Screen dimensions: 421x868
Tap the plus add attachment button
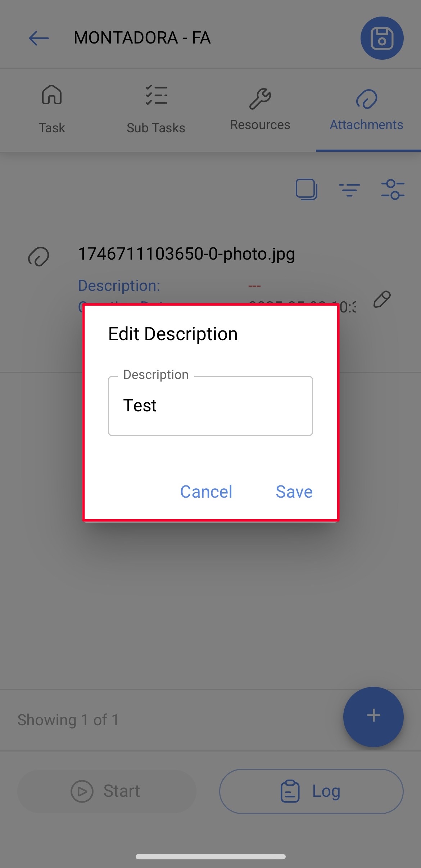pyautogui.click(x=374, y=717)
